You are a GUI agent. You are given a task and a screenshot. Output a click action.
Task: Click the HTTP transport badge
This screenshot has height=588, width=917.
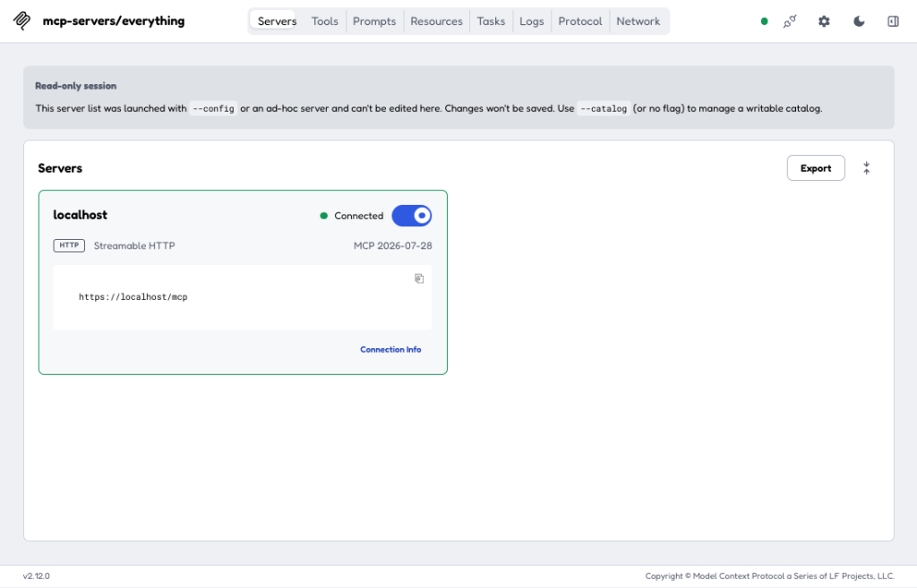click(69, 245)
